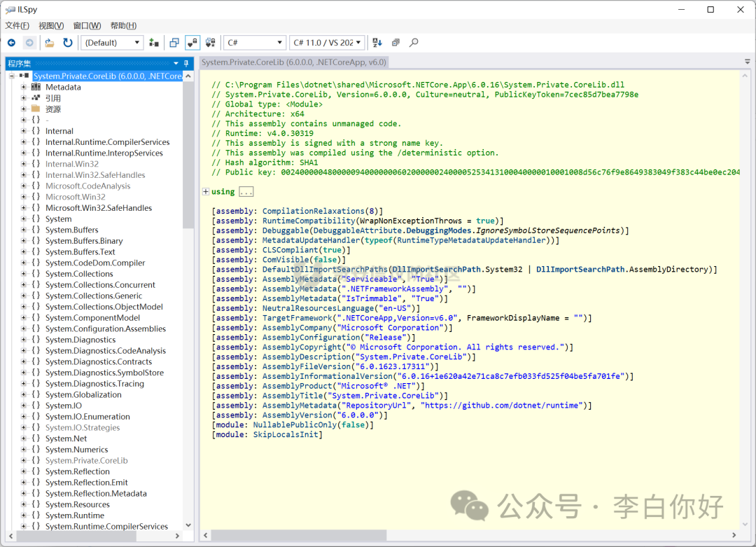Open the (Default) assembly list dropdown
Screen dimensions: 756x547
112,43
